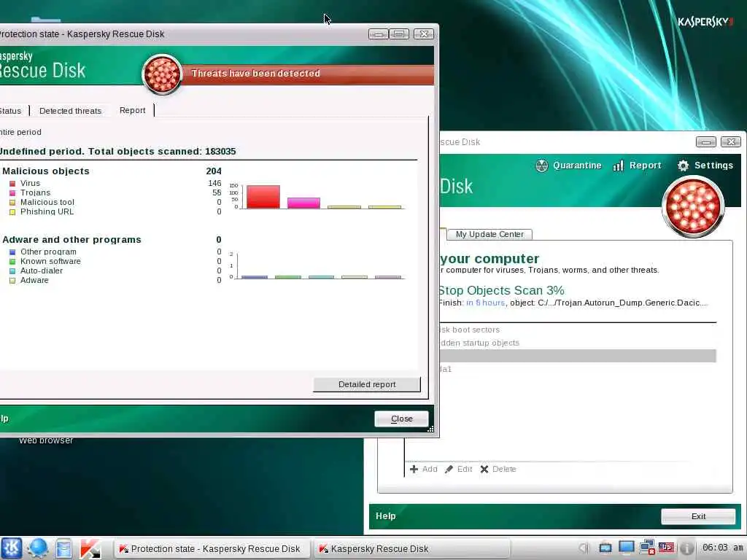Minimize the main Kaspersky Rescue Disk window
This screenshot has width=747, height=560.
pos(705,142)
